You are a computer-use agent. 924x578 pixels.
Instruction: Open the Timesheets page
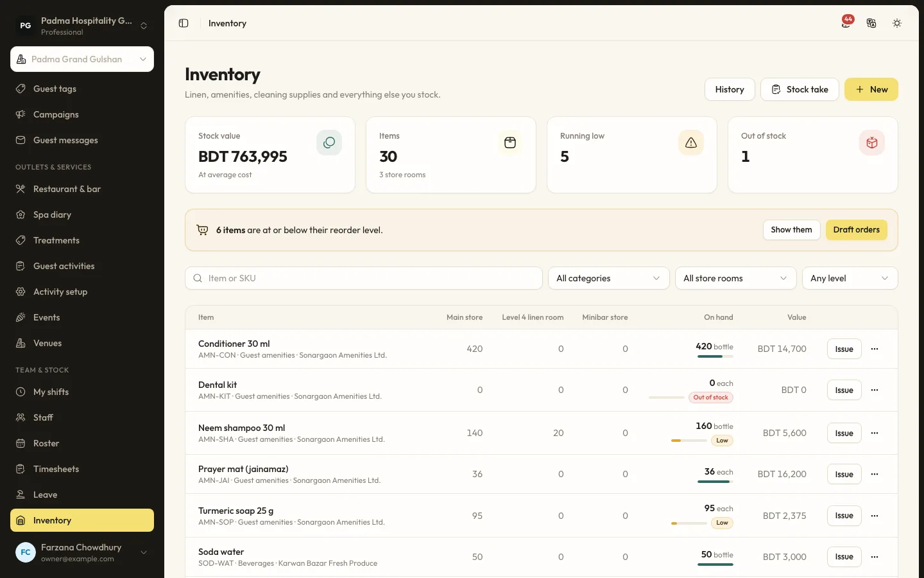click(x=82, y=469)
